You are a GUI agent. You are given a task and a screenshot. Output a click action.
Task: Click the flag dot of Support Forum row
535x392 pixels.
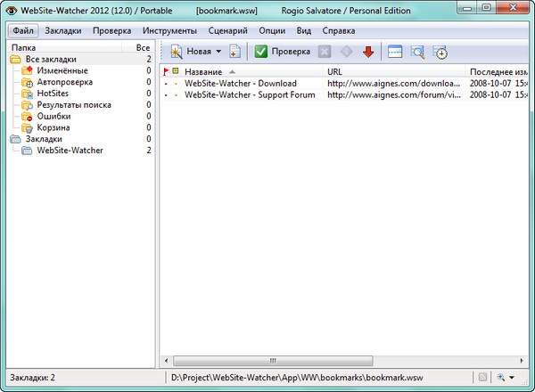(166, 95)
